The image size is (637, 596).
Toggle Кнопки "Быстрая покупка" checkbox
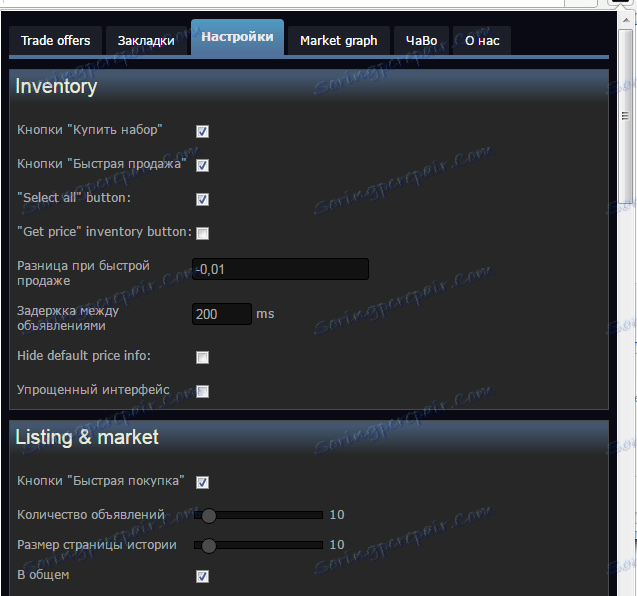coord(202,482)
